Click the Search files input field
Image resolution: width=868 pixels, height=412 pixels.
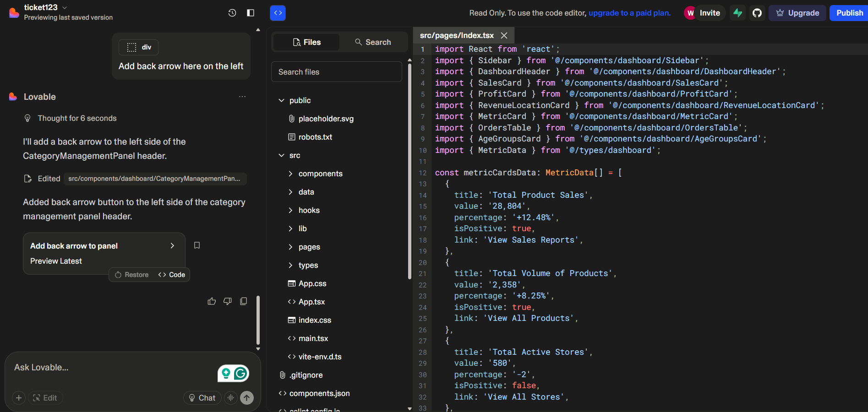pyautogui.click(x=336, y=72)
